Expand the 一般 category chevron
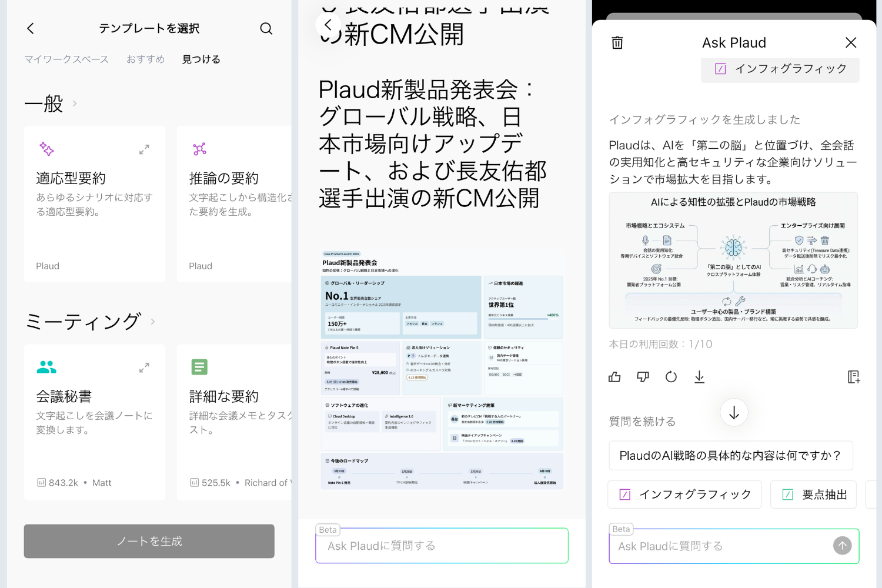This screenshot has height=588, width=882. point(75,103)
